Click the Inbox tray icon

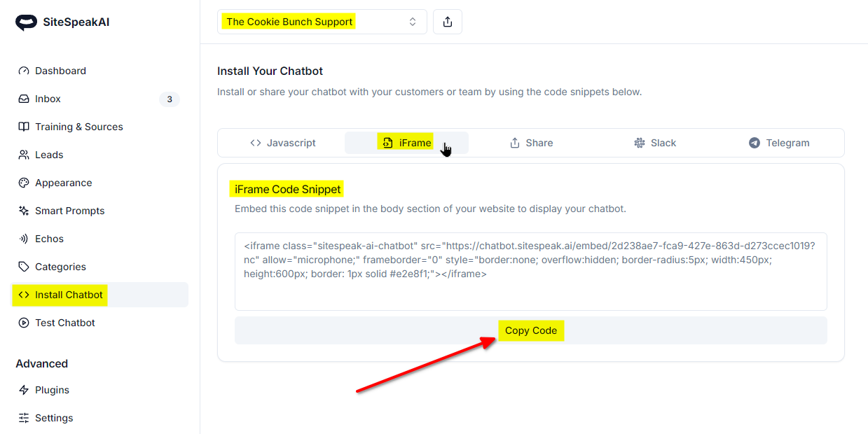24,99
